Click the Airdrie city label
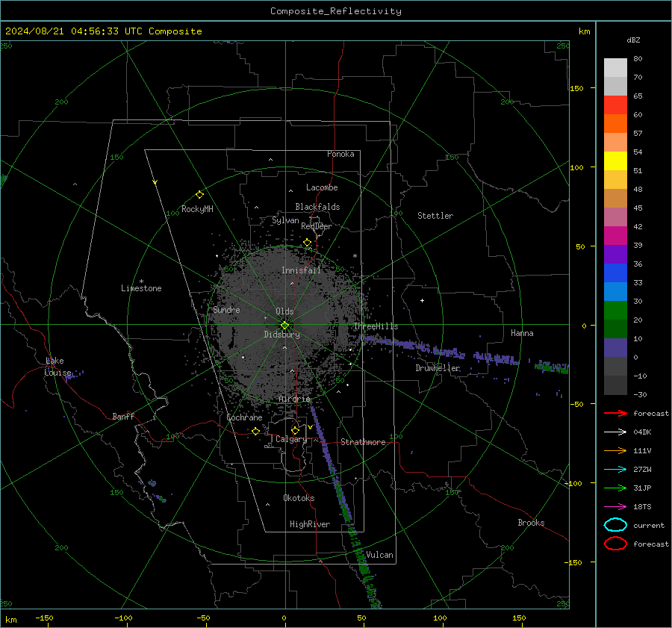Image resolution: width=672 pixels, height=628 pixels. pyautogui.click(x=294, y=399)
